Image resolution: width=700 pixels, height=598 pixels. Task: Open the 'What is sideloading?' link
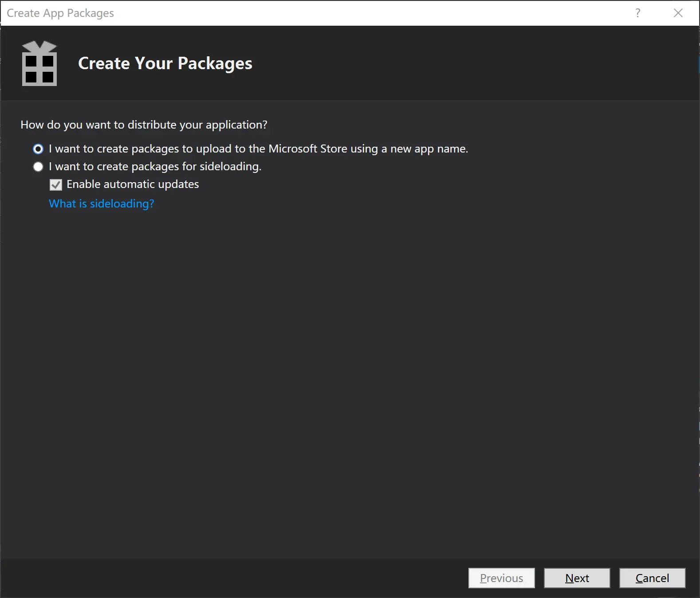[102, 203]
